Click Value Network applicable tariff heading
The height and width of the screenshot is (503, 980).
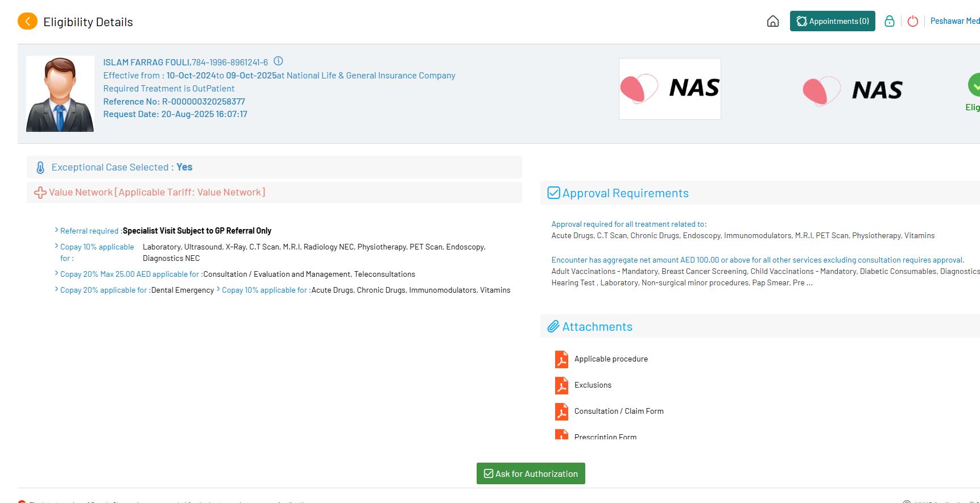click(x=157, y=193)
